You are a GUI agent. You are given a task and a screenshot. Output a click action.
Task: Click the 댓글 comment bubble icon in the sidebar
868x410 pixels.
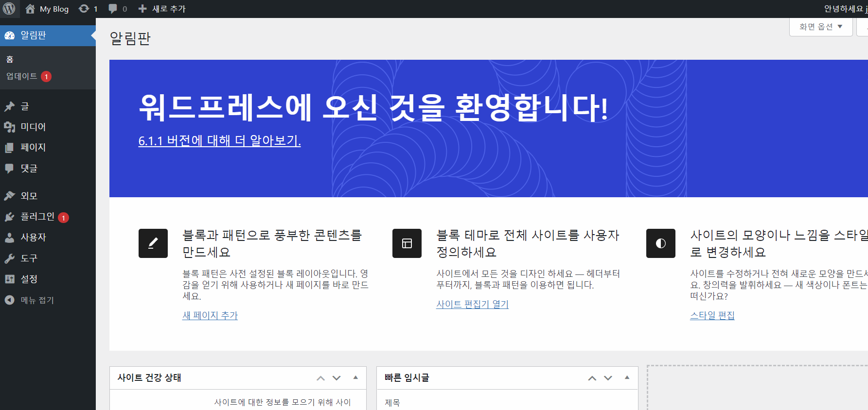coord(10,169)
